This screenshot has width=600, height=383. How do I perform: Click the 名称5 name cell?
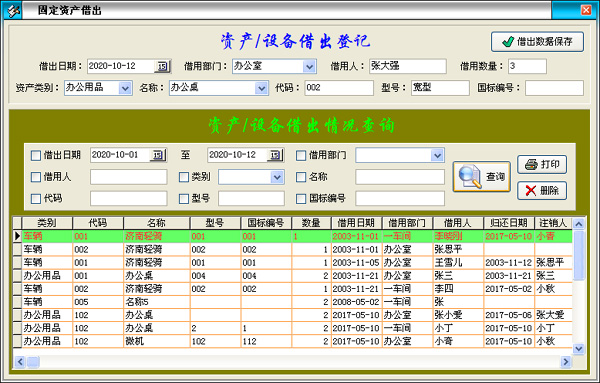point(157,302)
